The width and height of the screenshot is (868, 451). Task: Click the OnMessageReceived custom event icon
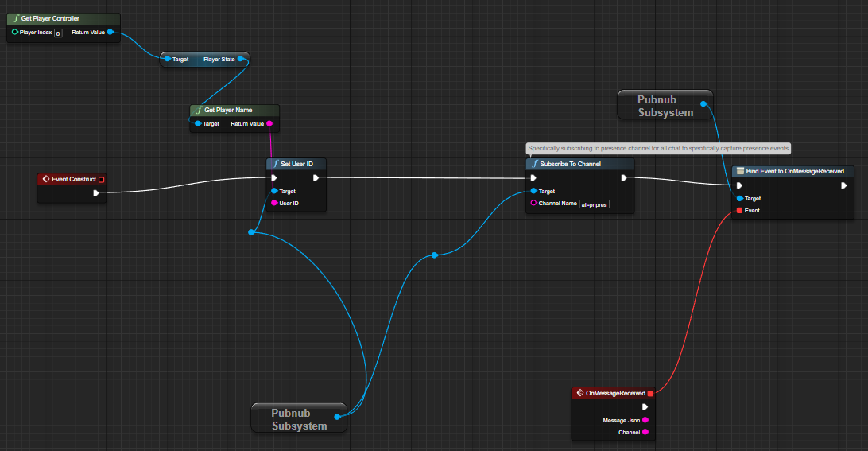tap(579, 393)
